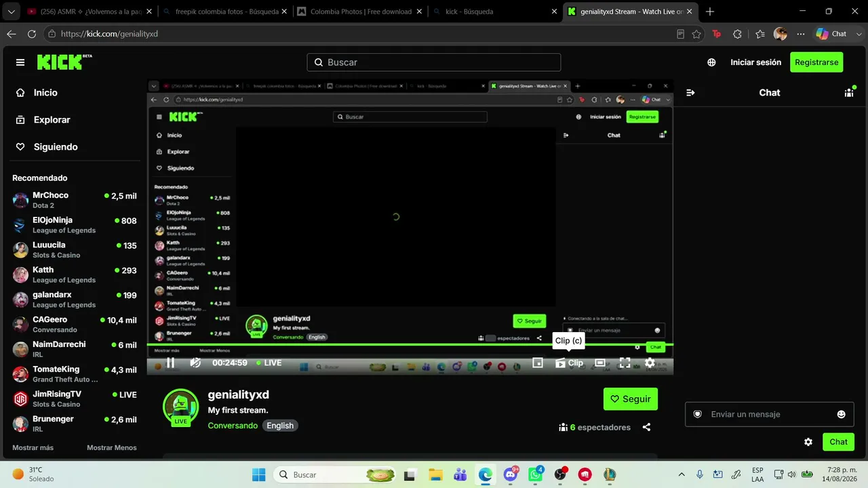Reload the current page
The image size is (868, 488).
click(32, 34)
